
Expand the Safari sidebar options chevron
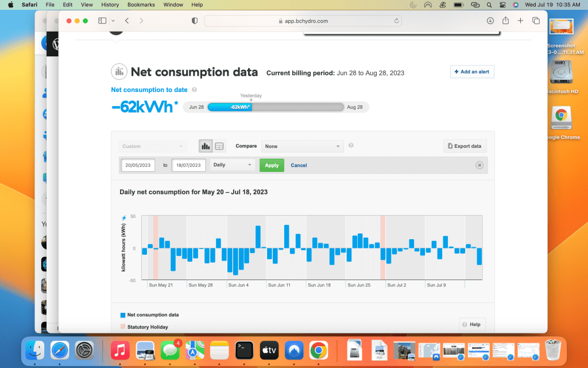coord(113,21)
